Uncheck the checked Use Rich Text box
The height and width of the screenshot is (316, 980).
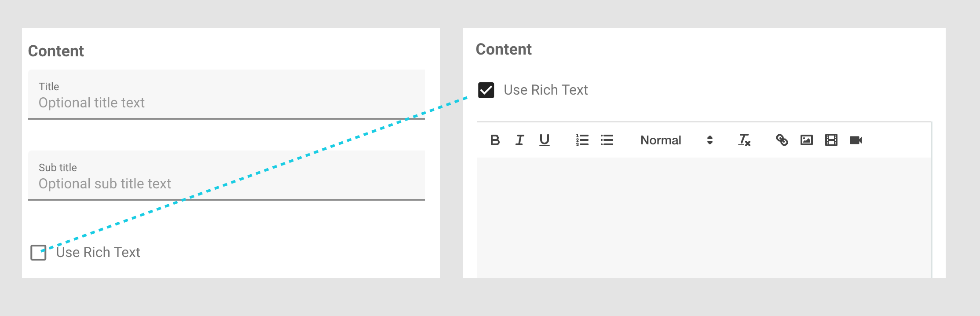[x=486, y=90]
